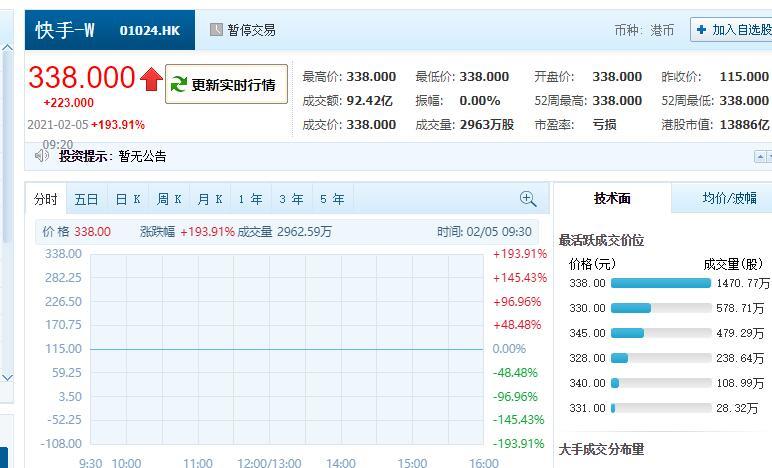This screenshot has height=468, width=772.
Task: Click the 暂无公告 announcement text
Action: (142, 156)
